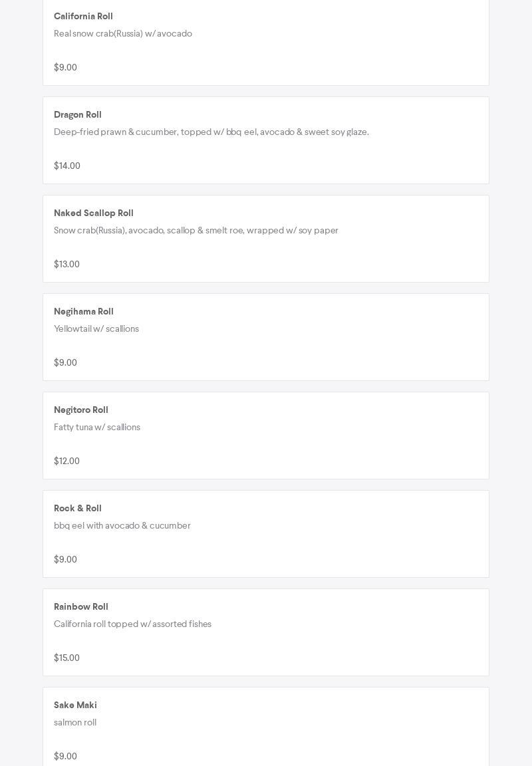This screenshot has height=766, width=532.
Task: Click the 'bbq eel with avocado & cucumber' text
Action: tap(122, 526)
